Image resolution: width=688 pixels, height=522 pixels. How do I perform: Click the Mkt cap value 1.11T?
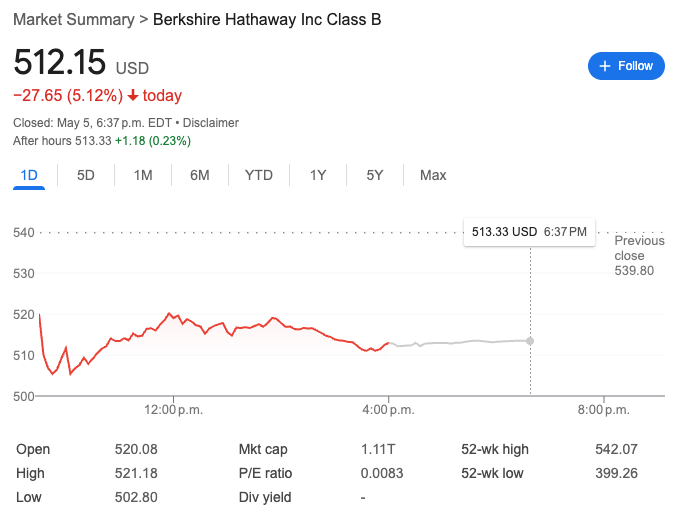(x=378, y=449)
